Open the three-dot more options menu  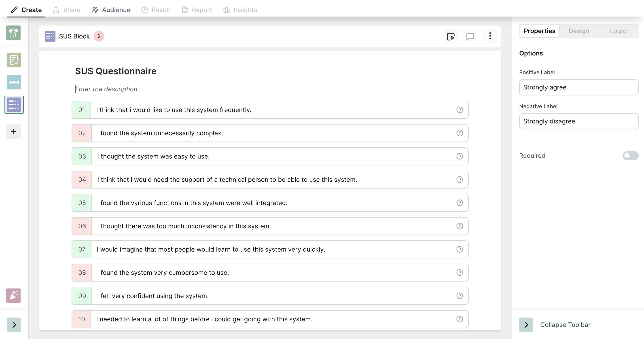click(490, 36)
